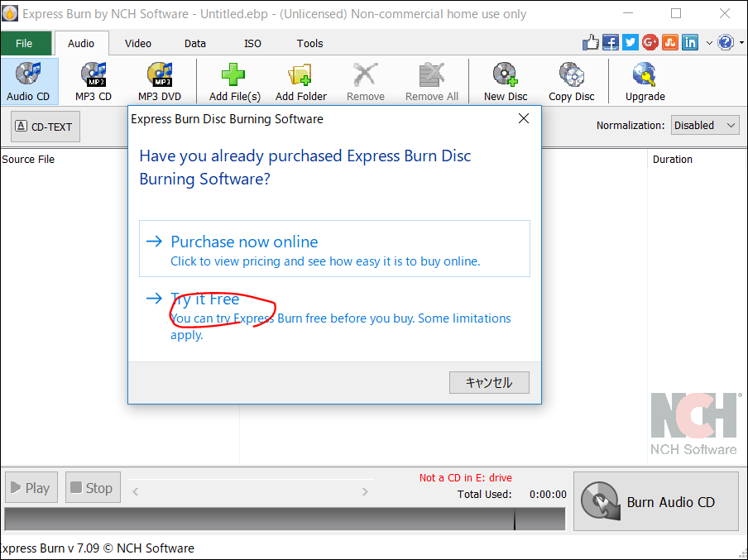Share on Facebook icon
748x560 pixels.
(611, 42)
